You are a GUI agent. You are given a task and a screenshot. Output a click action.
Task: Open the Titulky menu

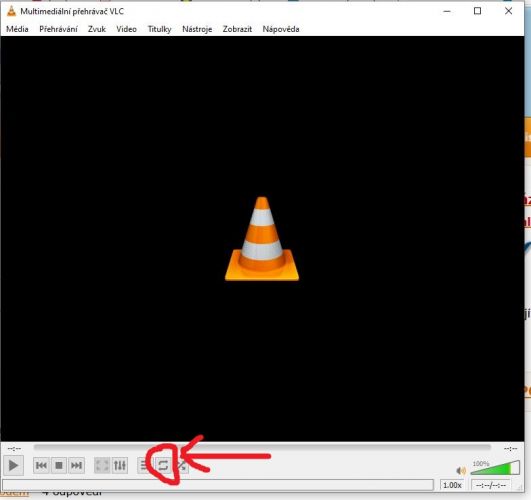159,29
